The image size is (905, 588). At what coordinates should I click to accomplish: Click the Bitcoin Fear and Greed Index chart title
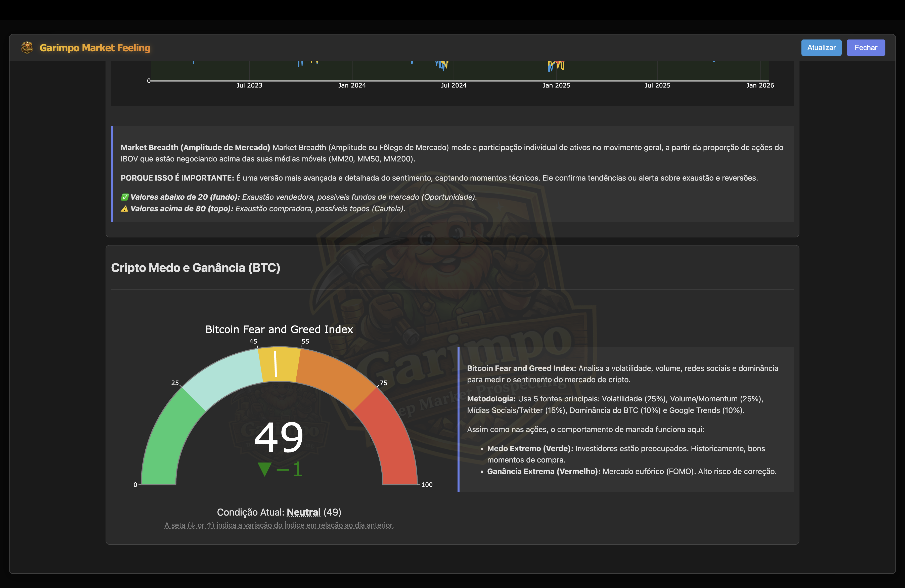pos(279,329)
